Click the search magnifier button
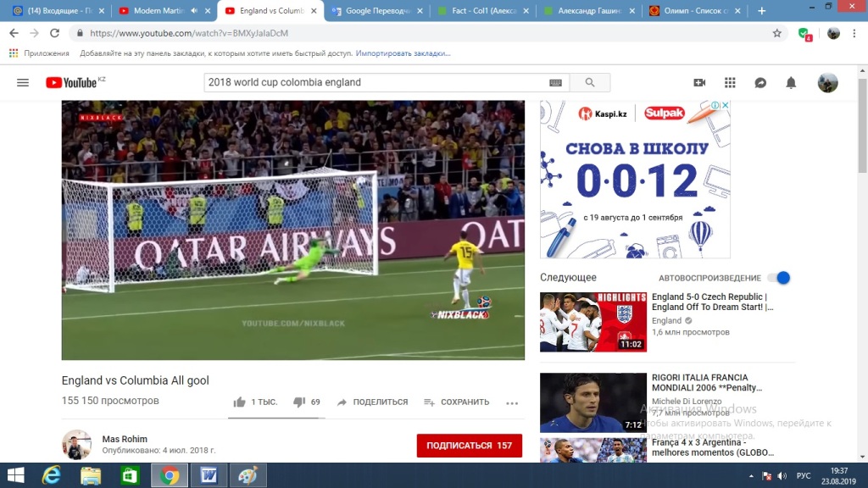 (590, 82)
